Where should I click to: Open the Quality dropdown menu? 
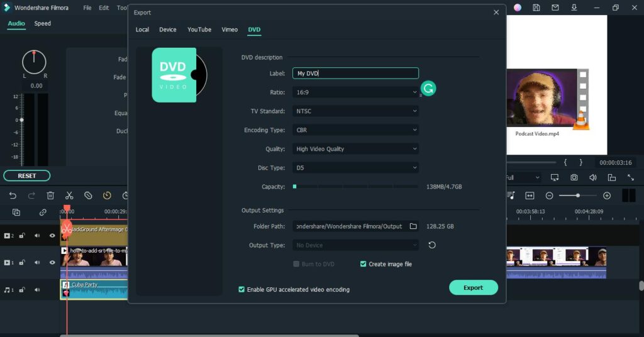(355, 149)
